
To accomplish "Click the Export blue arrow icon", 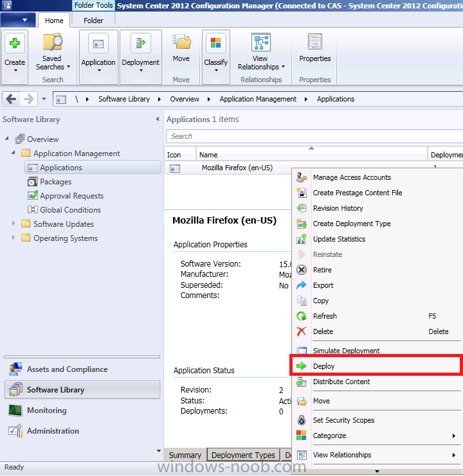I will click(302, 285).
